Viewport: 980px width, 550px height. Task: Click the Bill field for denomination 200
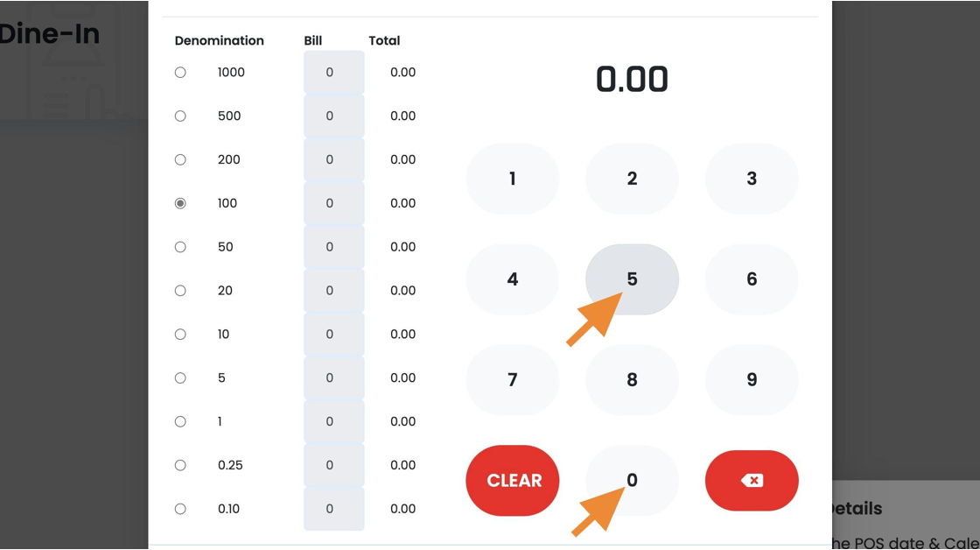(x=333, y=159)
